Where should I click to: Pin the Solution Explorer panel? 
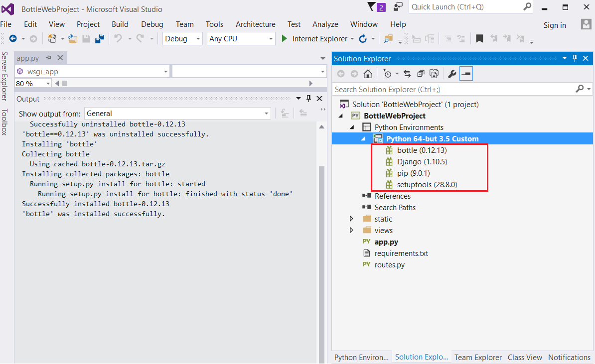pos(574,58)
